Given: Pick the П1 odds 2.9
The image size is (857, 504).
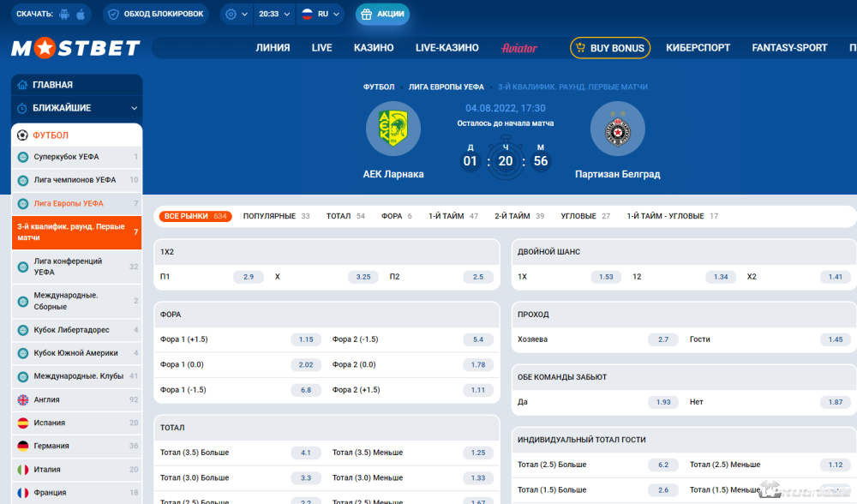Looking at the screenshot, I should tap(248, 277).
